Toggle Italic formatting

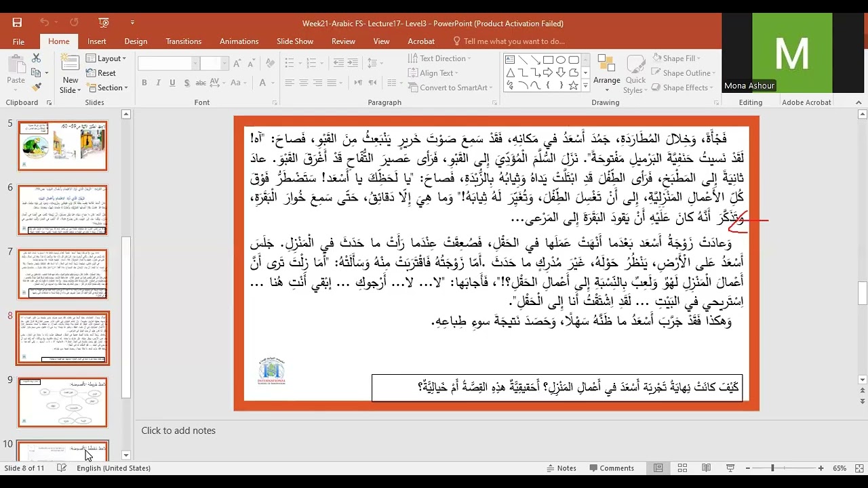pyautogui.click(x=159, y=83)
